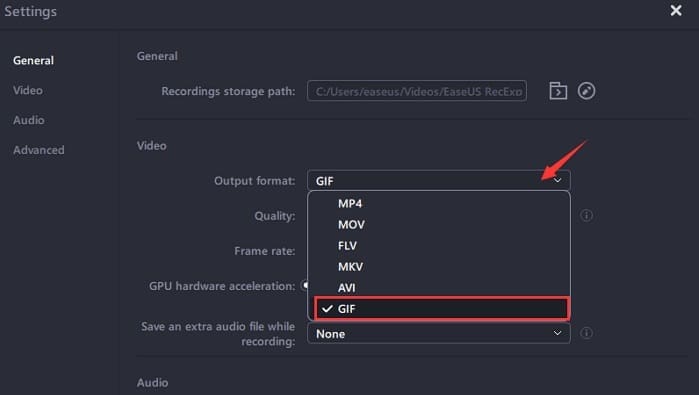This screenshot has width=699, height=395.
Task: Click the extra audio file info icon
Action: point(586,333)
